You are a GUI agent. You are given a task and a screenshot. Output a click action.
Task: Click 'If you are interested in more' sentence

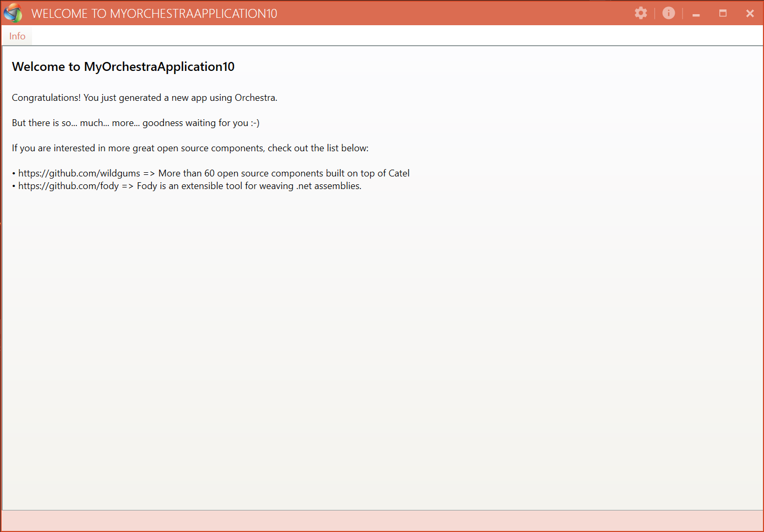[190, 148]
